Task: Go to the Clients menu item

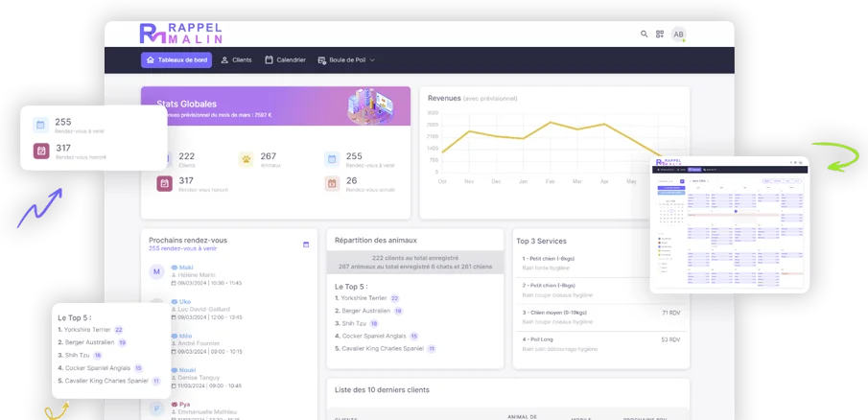Action: [236, 60]
